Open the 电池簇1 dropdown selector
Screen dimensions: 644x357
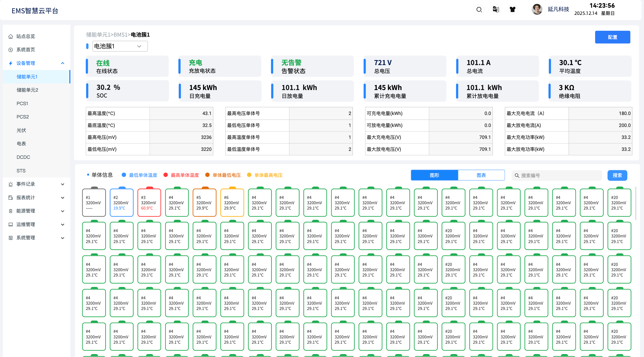point(120,46)
